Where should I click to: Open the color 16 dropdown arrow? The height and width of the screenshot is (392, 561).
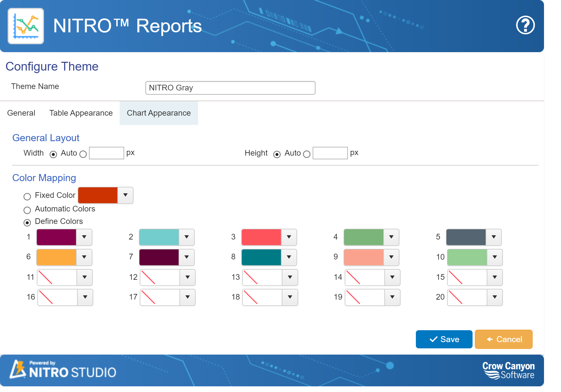[x=85, y=297]
